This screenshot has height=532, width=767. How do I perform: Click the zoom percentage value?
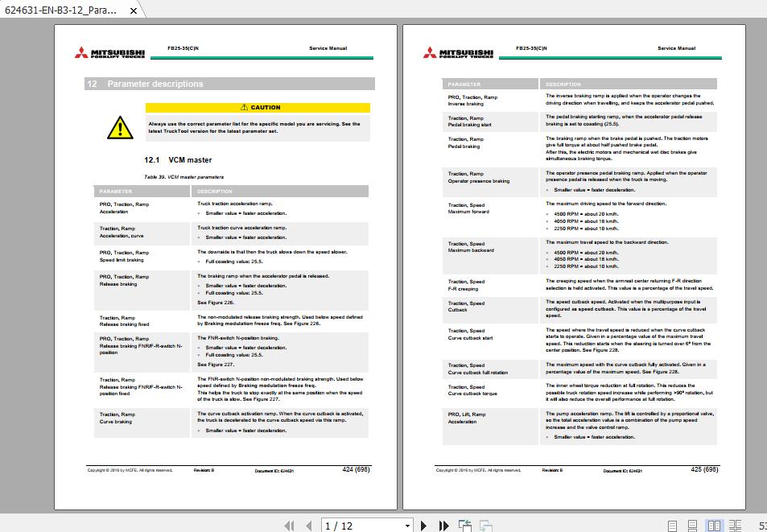pyautogui.click(x=761, y=525)
